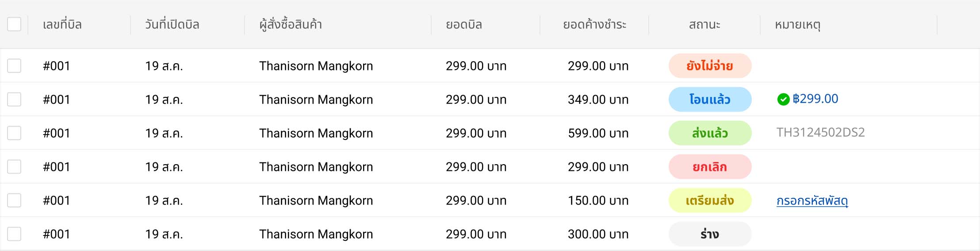The height and width of the screenshot is (251, 980).
Task: Check the box beside the ร่าง row
Action: point(14,234)
